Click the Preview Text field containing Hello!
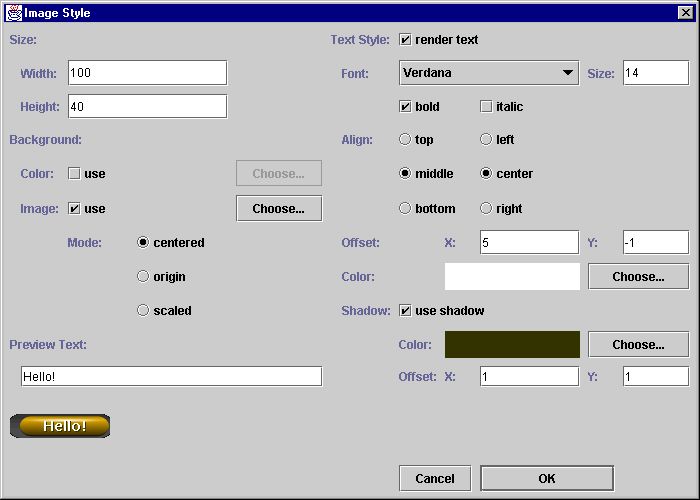Image resolution: width=700 pixels, height=500 pixels. click(x=171, y=376)
